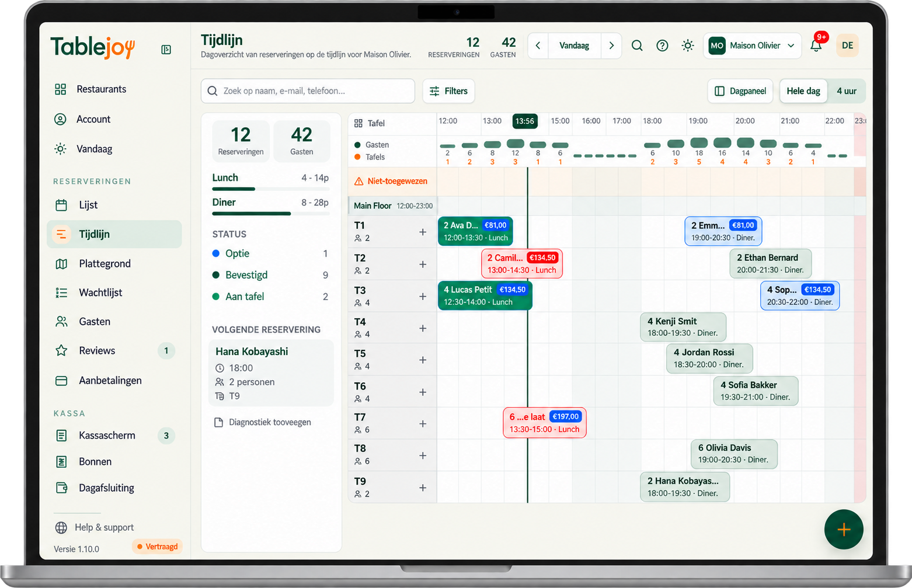Screen dimensions: 912x588
Task: Go to previous day arrow
Action: coord(538,46)
